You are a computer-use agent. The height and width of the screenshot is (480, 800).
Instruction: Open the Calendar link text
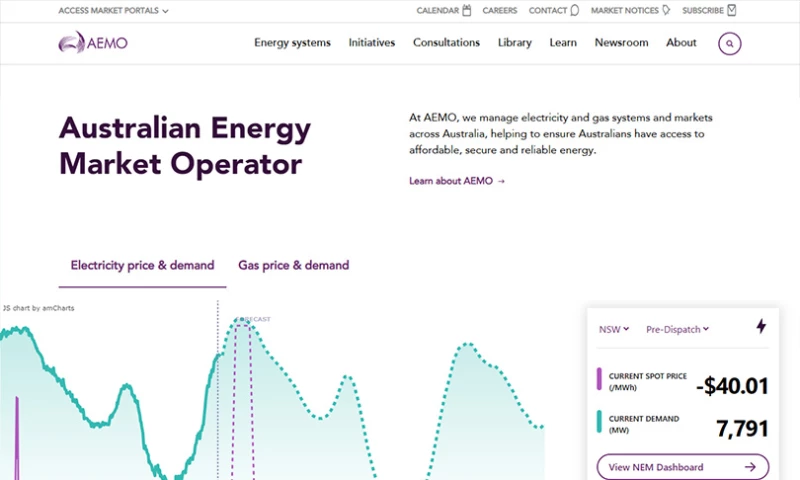[437, 11]
